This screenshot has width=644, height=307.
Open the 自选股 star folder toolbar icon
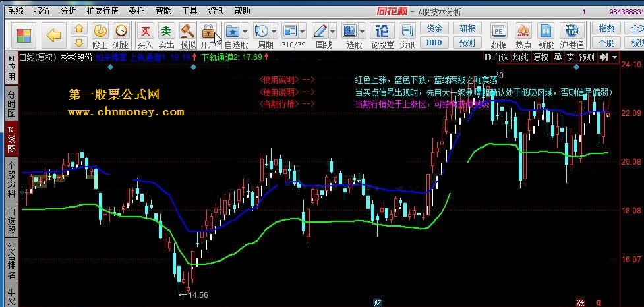point(233,31)
